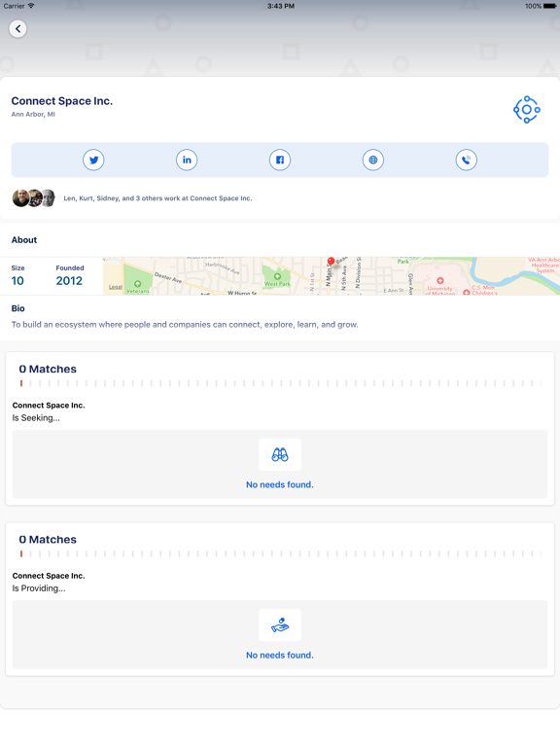Tap the back arrow button

tap(17, 28)
